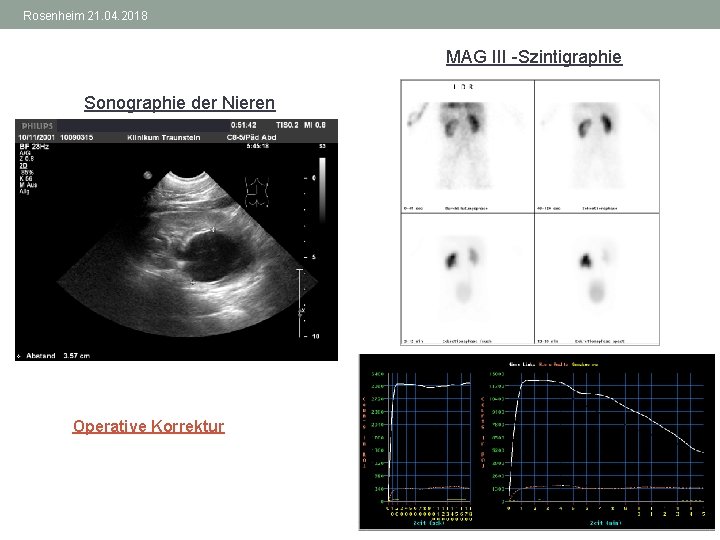Image resolution: width=720 pixels, height=540 pixels.
Task: Click the 'Abstand 3.57 cm' measurement
Action: (57, 355)
